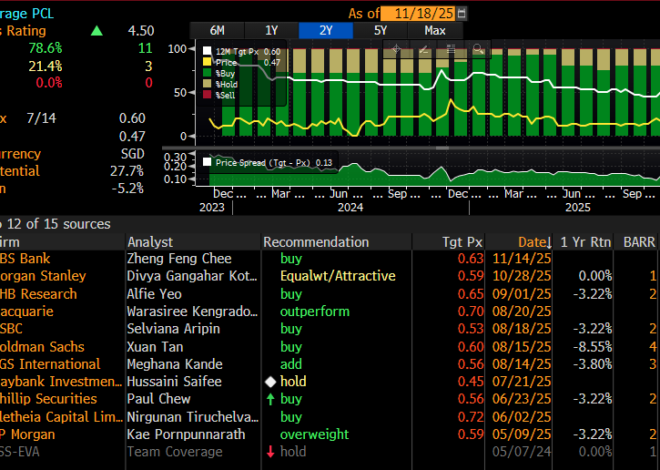Click the Maybank Investment firm name
The height and width of the screenshot is (470, 660).
[61, 382]
